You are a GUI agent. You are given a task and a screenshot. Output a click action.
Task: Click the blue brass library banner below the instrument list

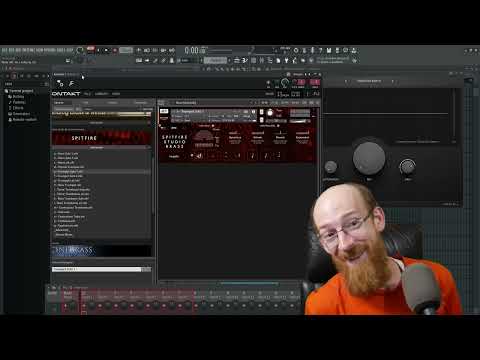pos(101,251)
